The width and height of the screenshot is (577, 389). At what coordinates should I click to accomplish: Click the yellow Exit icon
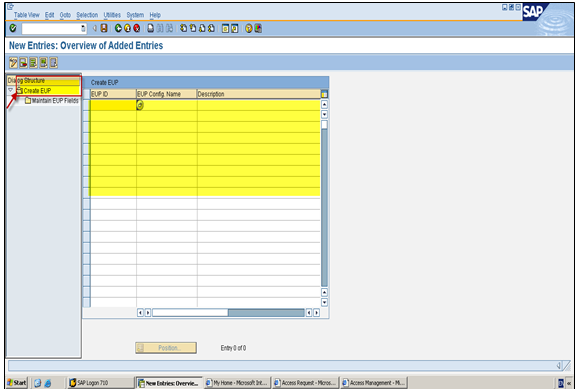click(x=127, y=28)
